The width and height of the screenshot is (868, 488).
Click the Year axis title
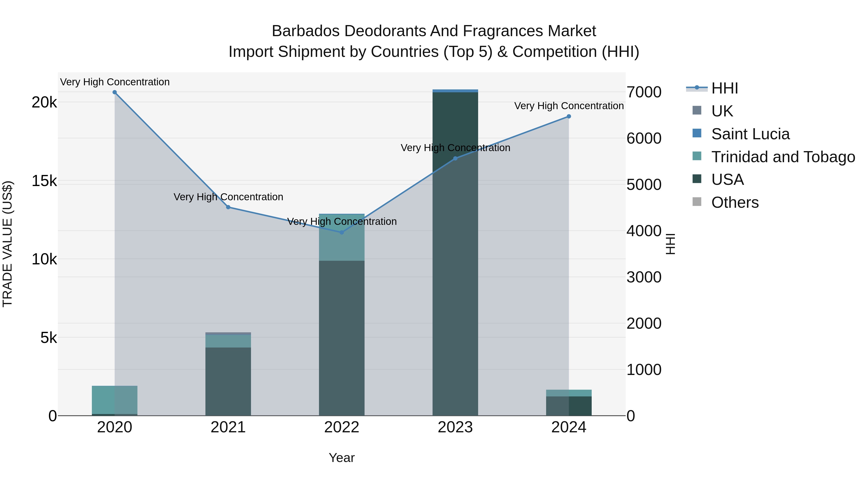pos(342,458)
